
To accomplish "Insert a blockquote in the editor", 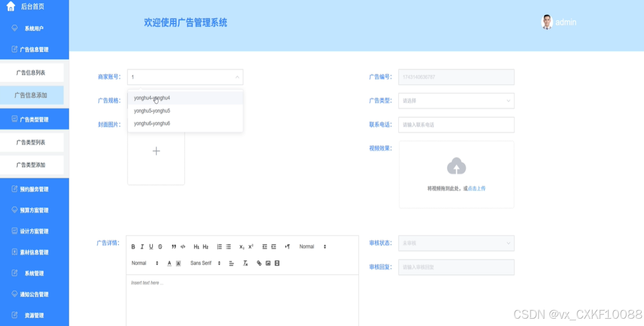I will tap(174, 247).
